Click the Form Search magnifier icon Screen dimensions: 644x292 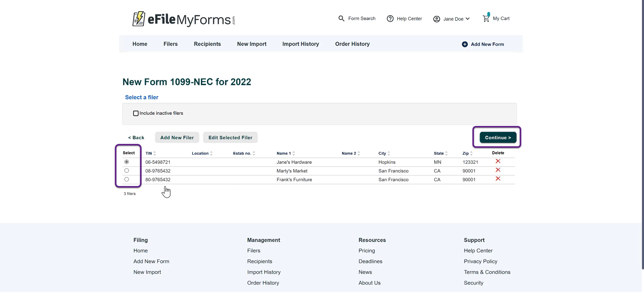pyautogui.click(x=341, y=18)
